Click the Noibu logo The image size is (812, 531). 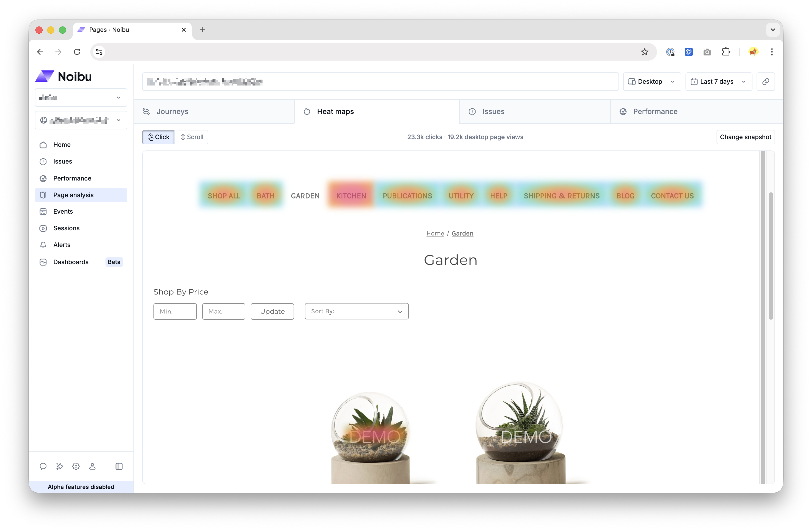[64, 77]
